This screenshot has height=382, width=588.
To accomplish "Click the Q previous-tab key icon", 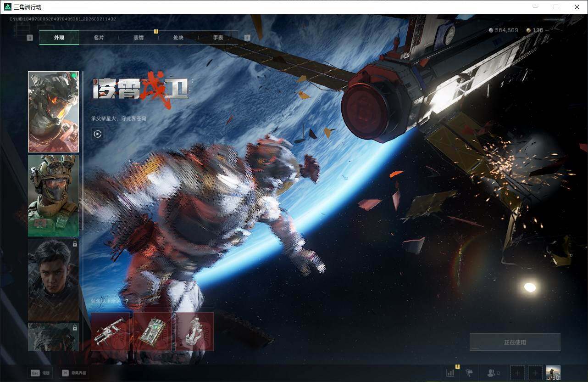I will [30, 38].
